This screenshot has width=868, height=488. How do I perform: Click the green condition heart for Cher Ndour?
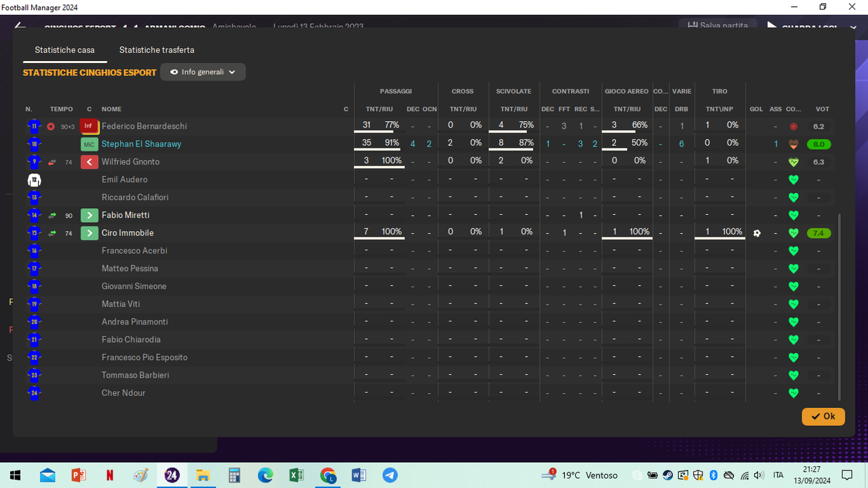[793, 393]
